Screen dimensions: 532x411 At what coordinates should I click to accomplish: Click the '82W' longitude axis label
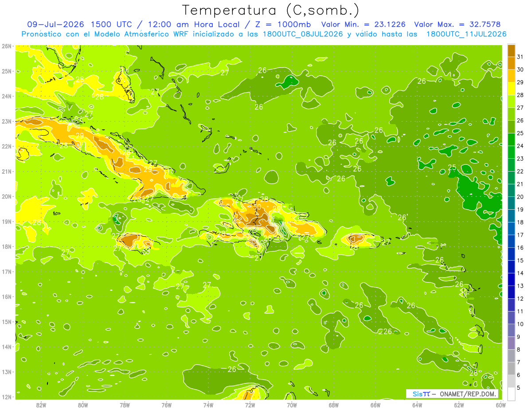click(x=41, y=405)
